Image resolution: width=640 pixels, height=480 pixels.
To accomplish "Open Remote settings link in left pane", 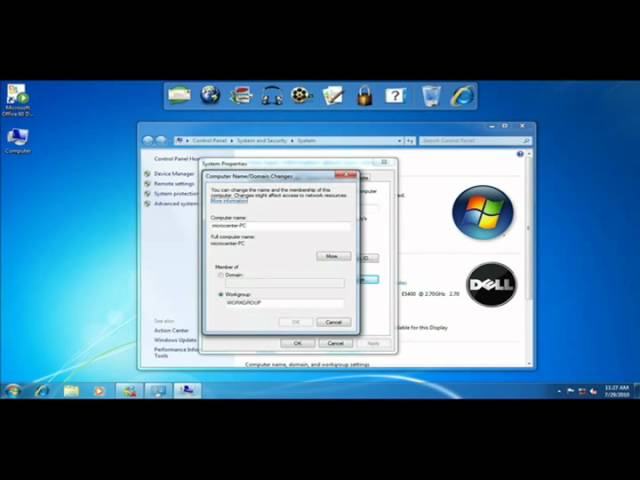I will pos(174,184).
